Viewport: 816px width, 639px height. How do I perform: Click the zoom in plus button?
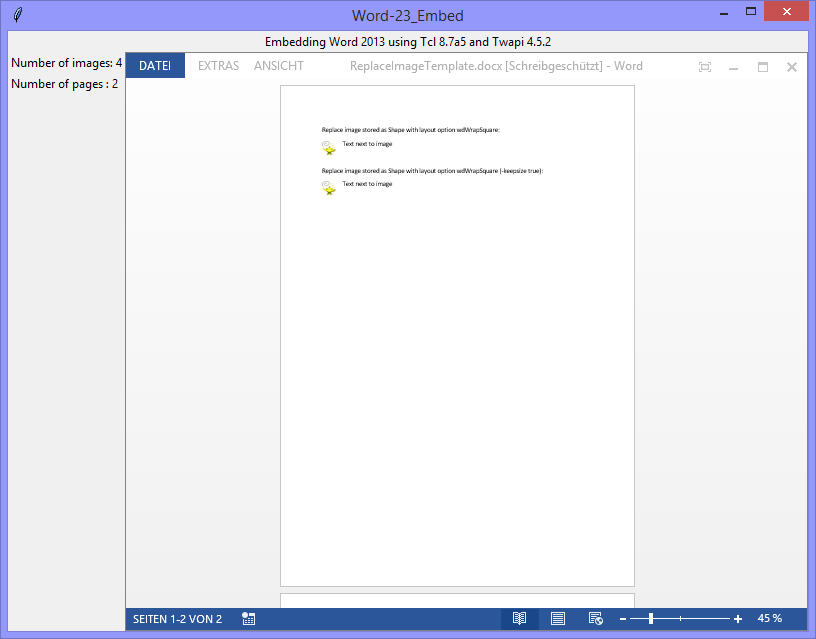click(x=737, y=619)
